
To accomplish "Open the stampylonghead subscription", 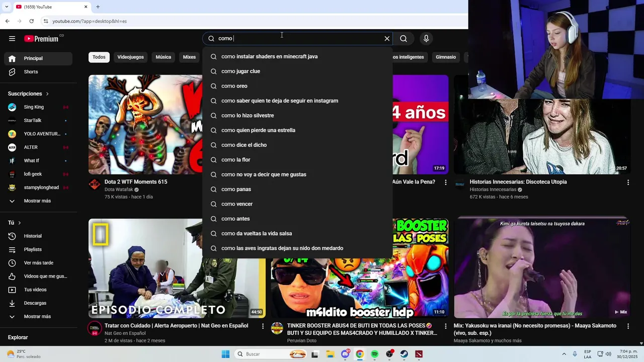I will (x=38, y=188).
